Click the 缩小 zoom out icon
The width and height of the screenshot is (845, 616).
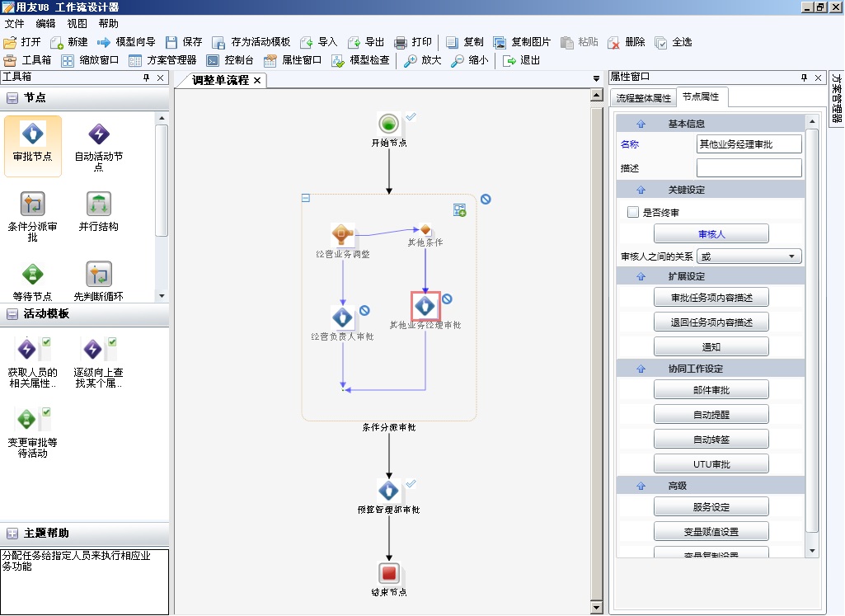click(458, 60)
